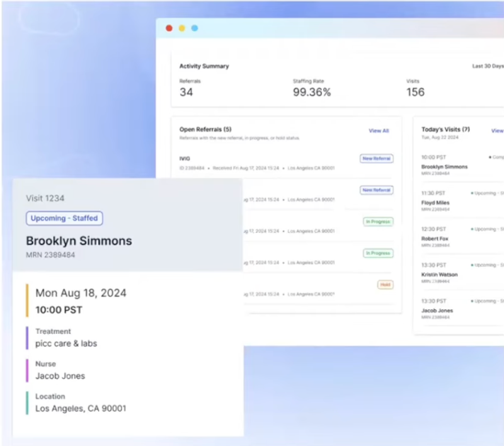This screenshot has height=446, width=504.
Task: Click the Referrals count 34
Action: [186, 92]
